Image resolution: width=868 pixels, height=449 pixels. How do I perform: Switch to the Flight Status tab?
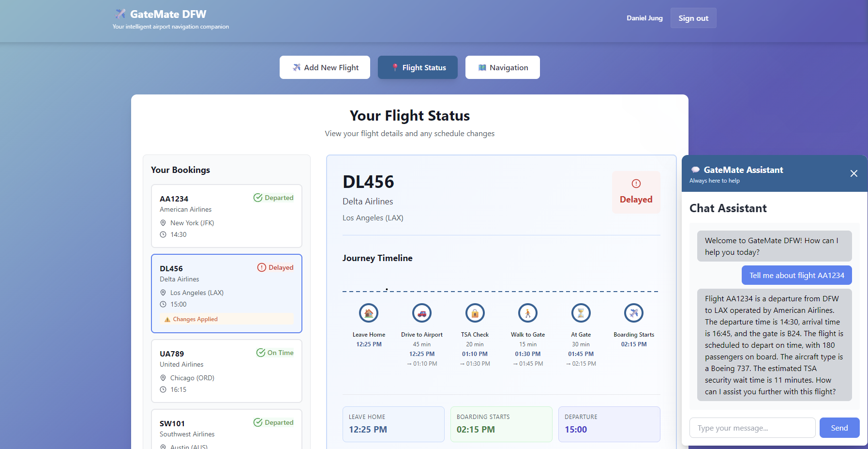(x=418, y=67)
